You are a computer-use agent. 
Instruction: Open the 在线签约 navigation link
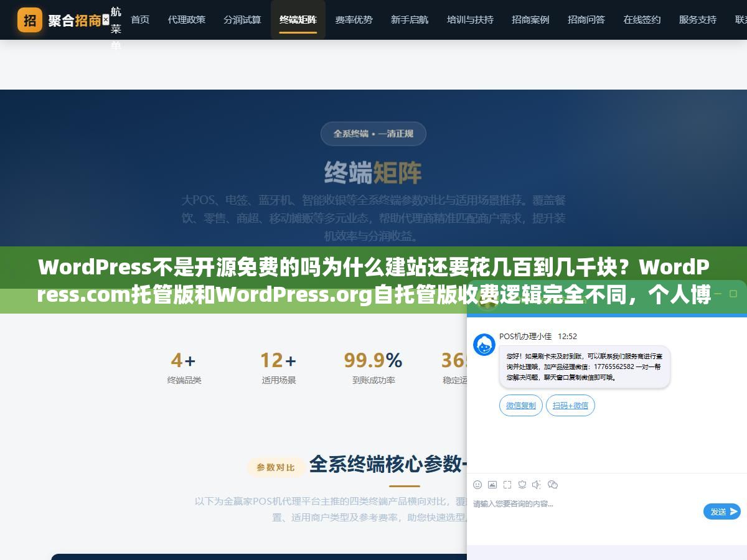coord(642,20)
